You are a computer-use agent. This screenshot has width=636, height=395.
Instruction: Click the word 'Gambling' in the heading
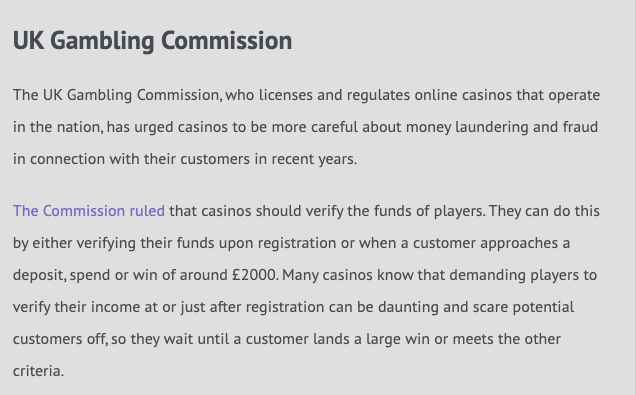[x=102, y=41]
